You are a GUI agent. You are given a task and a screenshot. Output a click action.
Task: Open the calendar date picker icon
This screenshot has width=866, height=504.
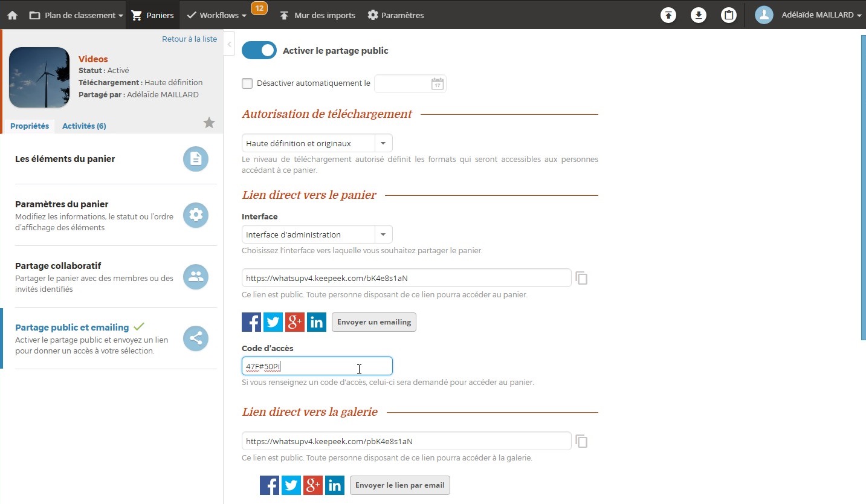coord(437,84)
